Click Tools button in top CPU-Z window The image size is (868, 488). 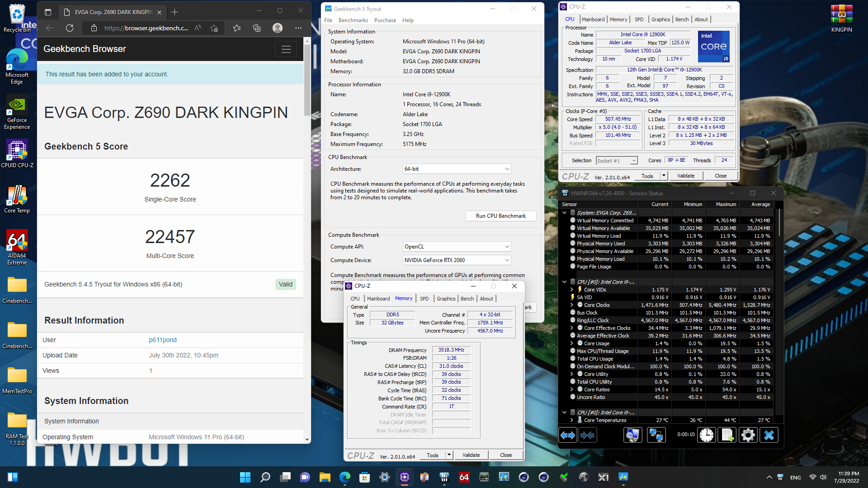tap(647, 176)
